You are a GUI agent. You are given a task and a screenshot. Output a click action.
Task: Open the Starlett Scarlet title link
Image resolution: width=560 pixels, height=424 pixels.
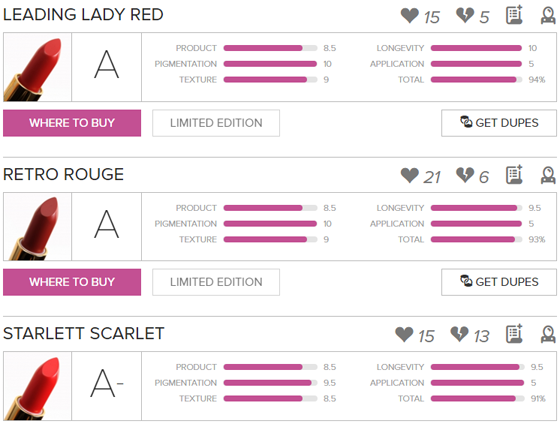[x=84, y=334]
